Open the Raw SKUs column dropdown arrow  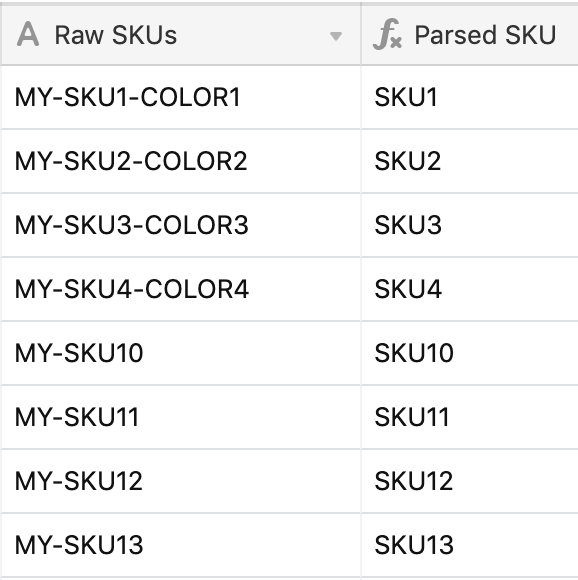336,36
